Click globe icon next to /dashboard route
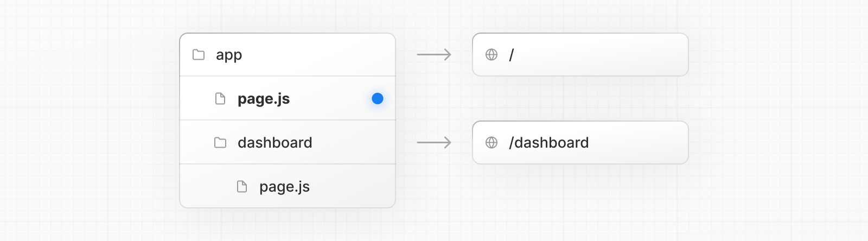 click(x=492, y=143)
